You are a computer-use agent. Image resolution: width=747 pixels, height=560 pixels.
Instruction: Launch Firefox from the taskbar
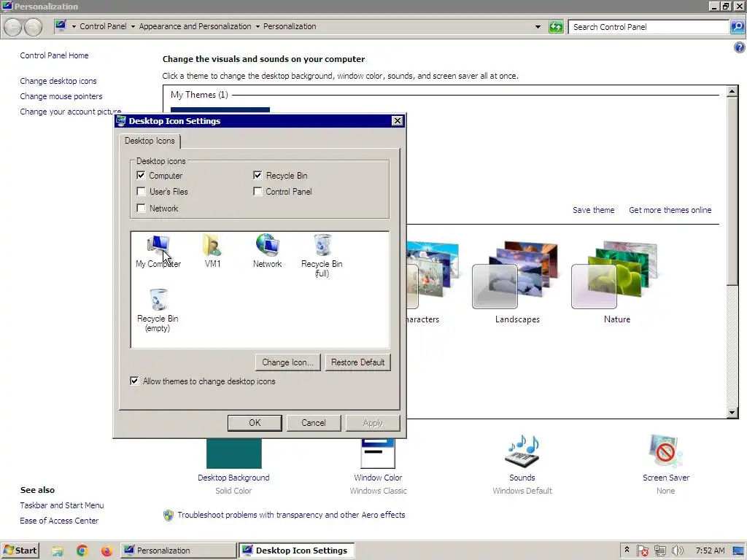107,551
